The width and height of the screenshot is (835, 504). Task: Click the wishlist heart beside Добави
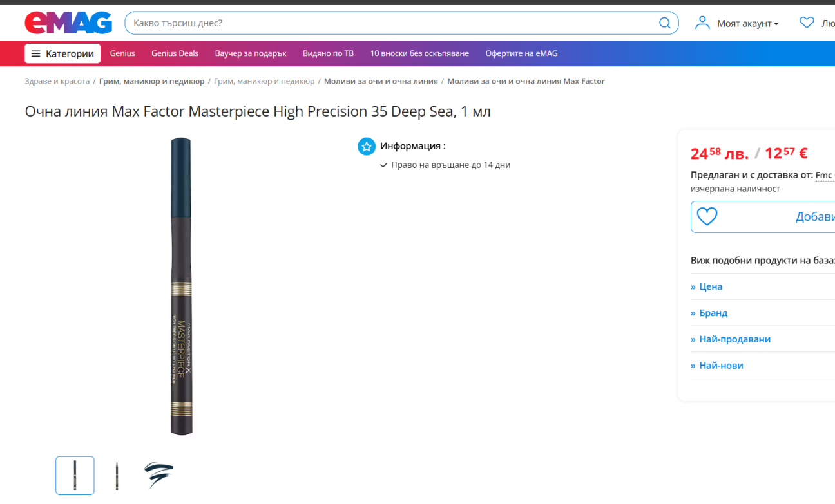tap(707, 217)
